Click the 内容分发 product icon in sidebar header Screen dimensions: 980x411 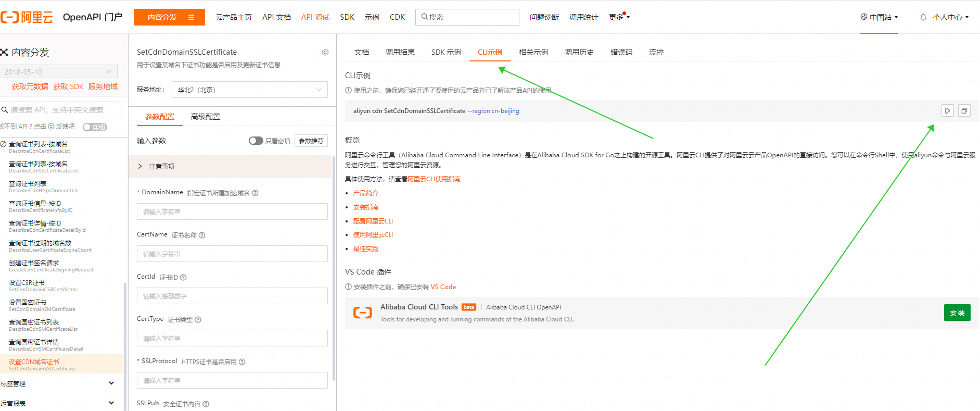[4, 52]
